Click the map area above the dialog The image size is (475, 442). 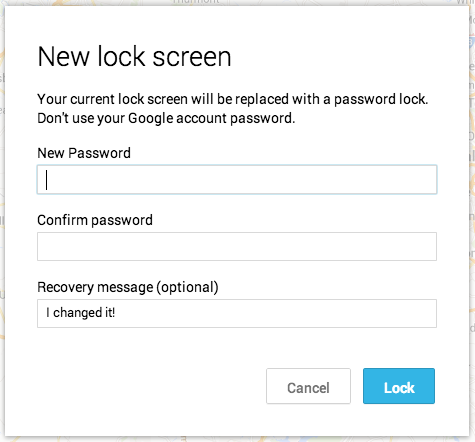[237, 2]
